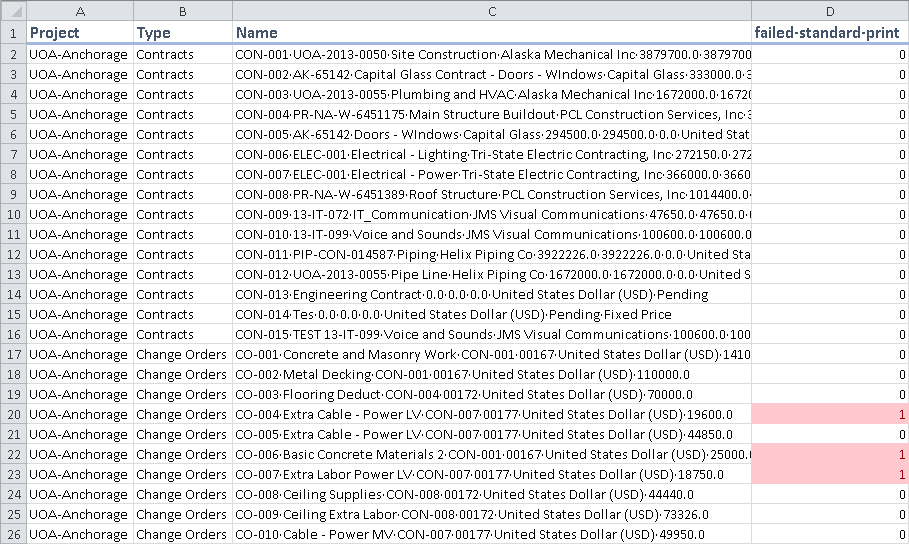Screen dimensions: 909x544
Task: Click the CON-003 Plumbing and HVAC cell
Action: tap(492, 95)
